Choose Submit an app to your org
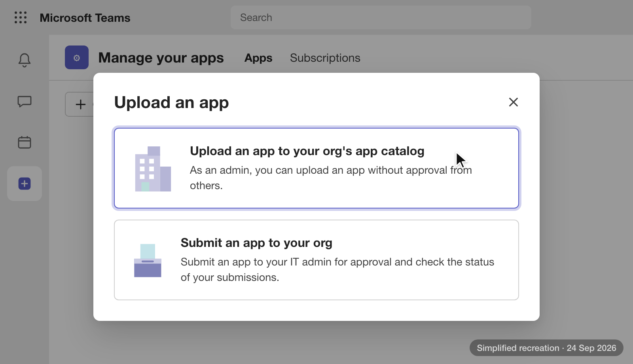This screenshot has height=364, width=633. pos(316,260)
